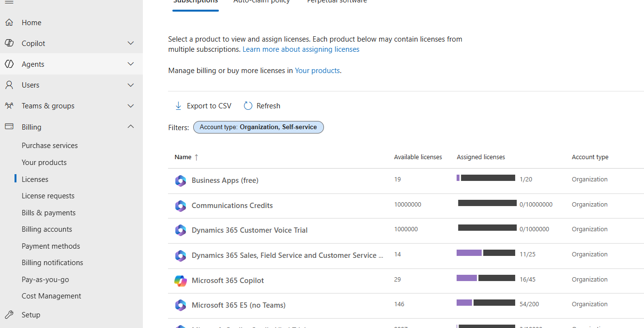Open Learn more about assigning licenses link
Screen dimensions: 644x328
[301, 49]
